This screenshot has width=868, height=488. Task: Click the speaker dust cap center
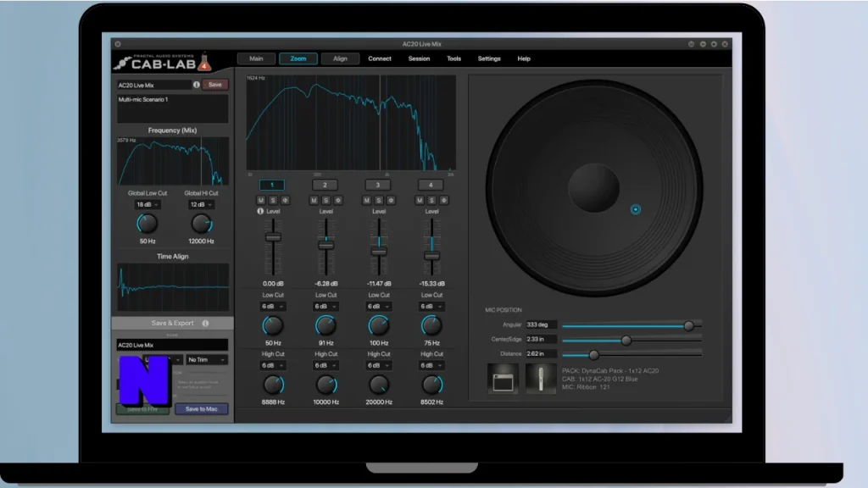[x=593, y=187]
